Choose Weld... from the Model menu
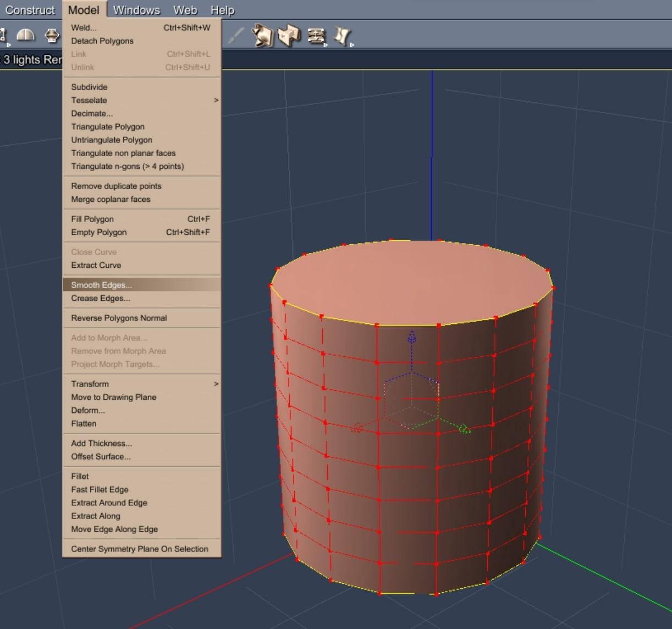This screenshot has height=629, width=672. pos(142,27)
